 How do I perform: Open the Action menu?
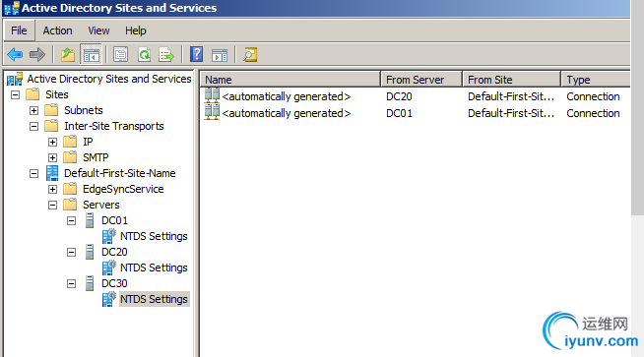[x=57, y=30]
